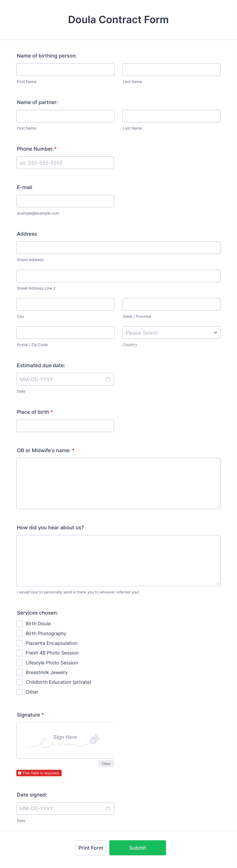Click in the Sign Here signature area
Screen dimensions: 237x868
coord(65,740)
